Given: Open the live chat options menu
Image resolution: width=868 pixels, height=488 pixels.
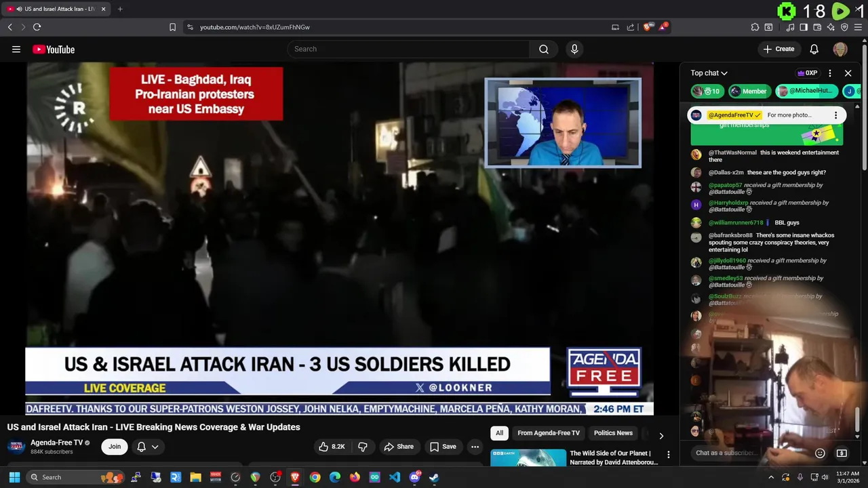Looking at the screenshot, I should pos(829,73).
